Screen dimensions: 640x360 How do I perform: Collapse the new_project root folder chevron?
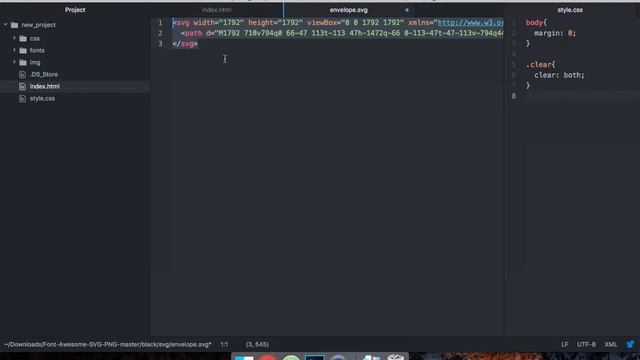tap(6, 25)
